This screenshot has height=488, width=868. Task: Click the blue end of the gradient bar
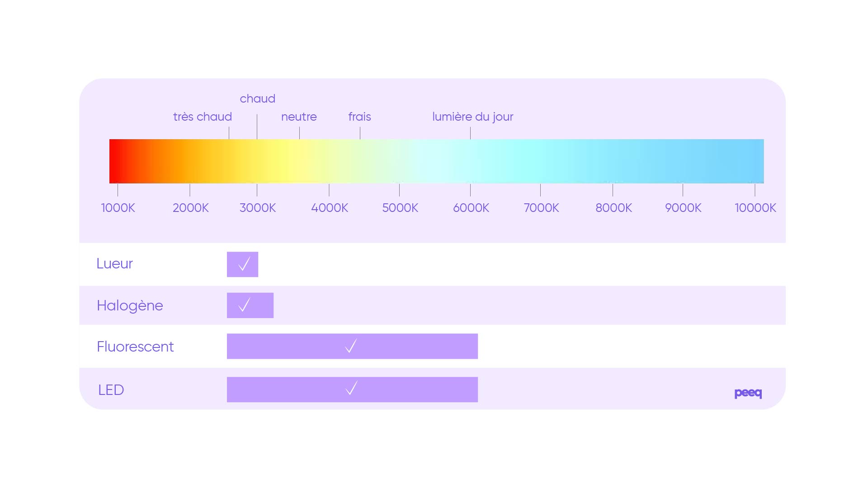741,161
